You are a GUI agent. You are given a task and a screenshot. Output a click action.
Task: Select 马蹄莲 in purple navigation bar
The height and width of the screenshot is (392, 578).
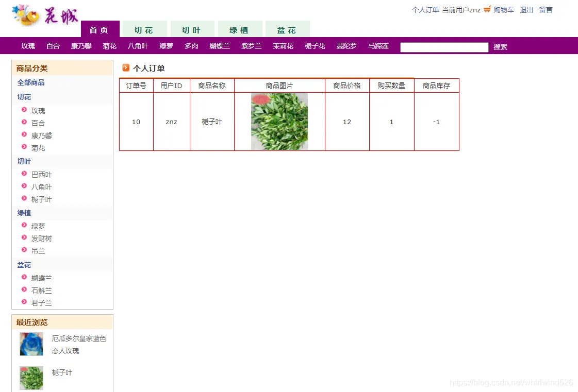click(x=378, y=46)
